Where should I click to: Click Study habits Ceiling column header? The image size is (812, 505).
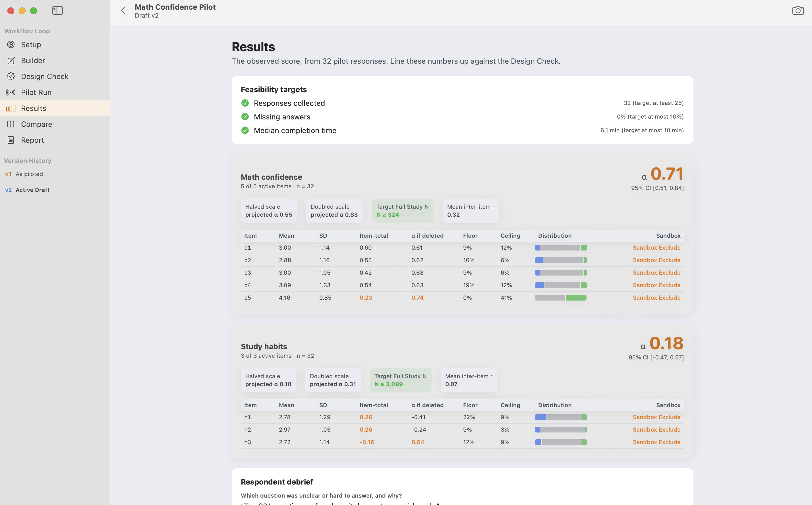510,405
